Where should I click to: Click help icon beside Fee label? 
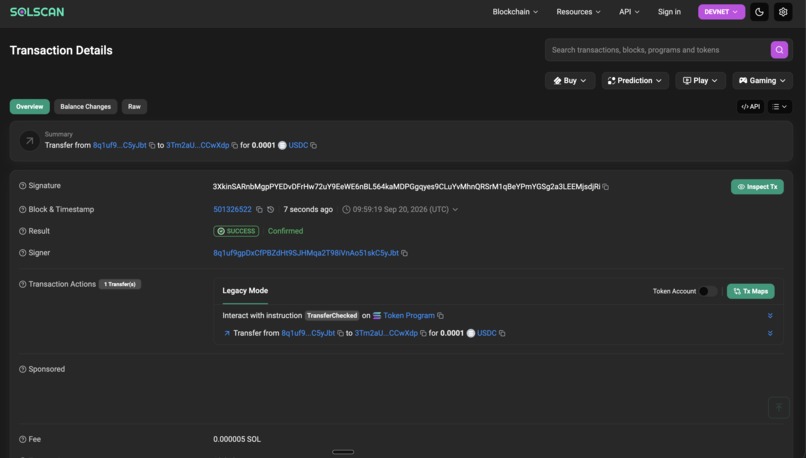pos(23,439)
